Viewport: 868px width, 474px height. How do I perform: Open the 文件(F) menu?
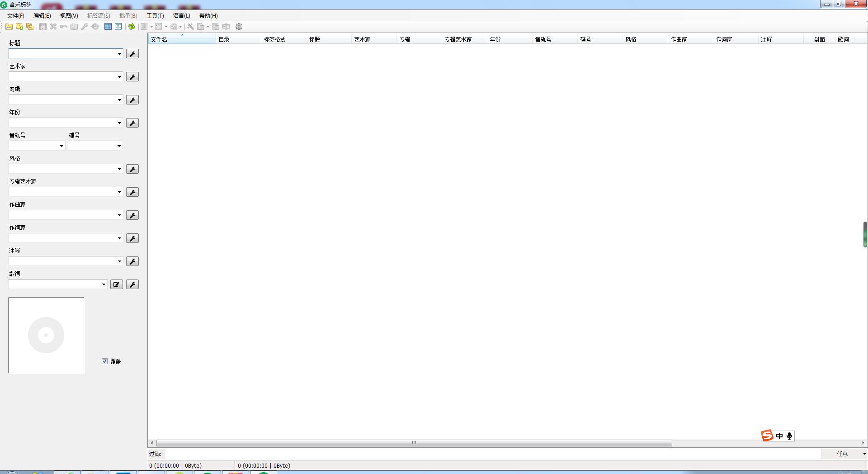(15, 15)
